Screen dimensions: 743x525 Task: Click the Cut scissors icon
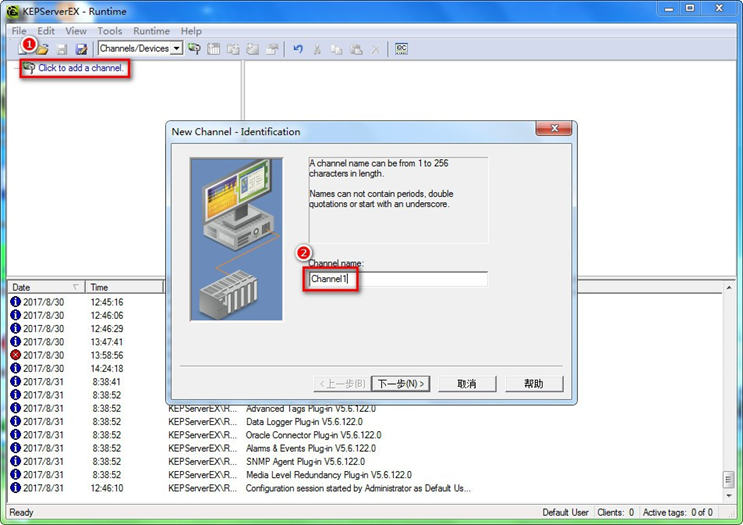[317, 49]
